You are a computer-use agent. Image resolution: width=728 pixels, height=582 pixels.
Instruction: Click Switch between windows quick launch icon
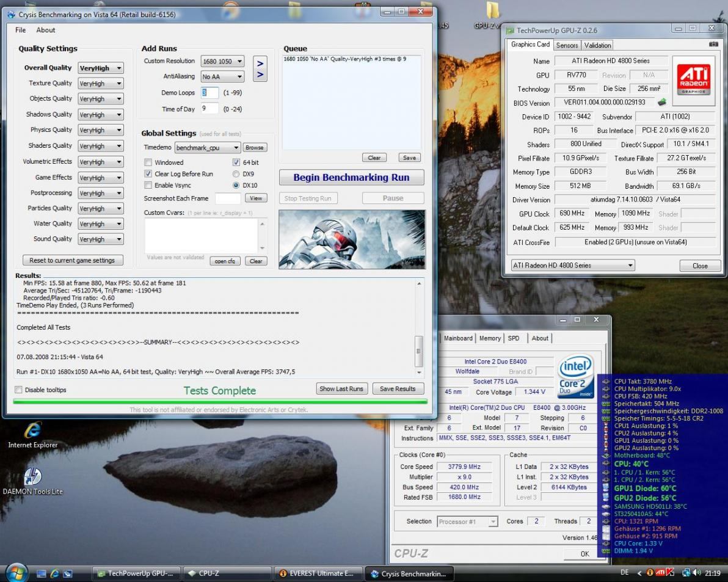pyautogui.click(x=67, y=573)
